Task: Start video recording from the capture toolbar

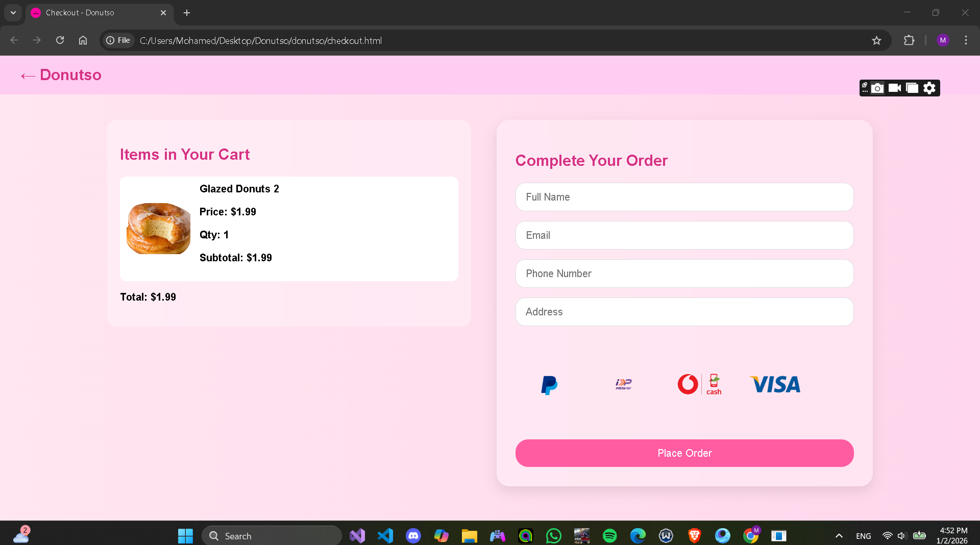Action: coord(895,88)
